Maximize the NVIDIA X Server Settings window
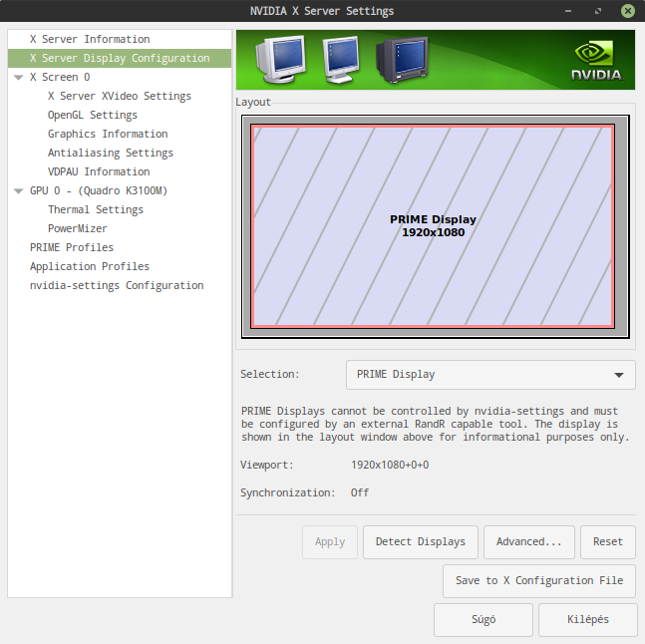This screenshot has height=644, width=645. tap(598, 11)
